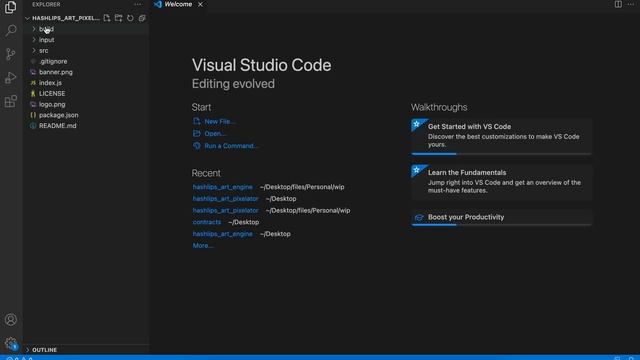Click the New File icon in Explorer header
Viewport: 640px width, 360px height.
tap(107, 18)
